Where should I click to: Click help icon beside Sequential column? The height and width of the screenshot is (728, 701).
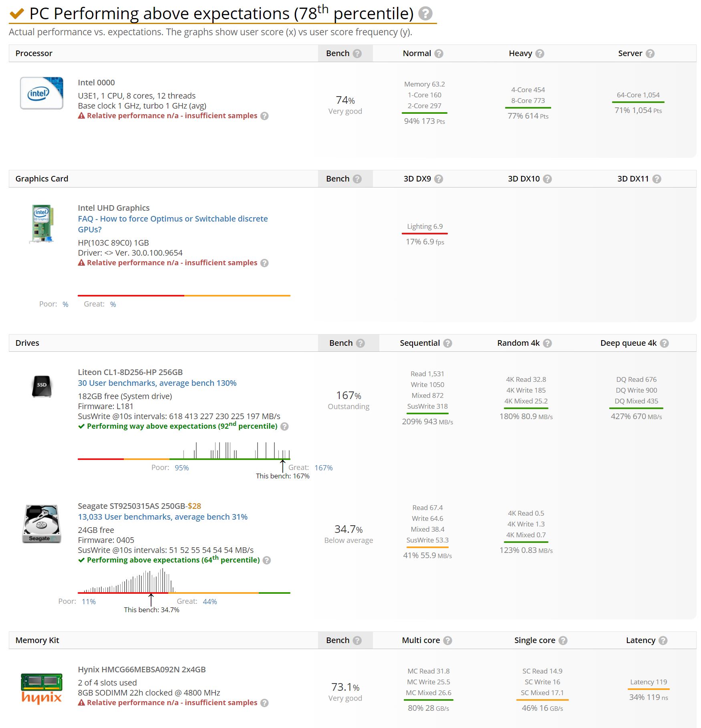448,343
